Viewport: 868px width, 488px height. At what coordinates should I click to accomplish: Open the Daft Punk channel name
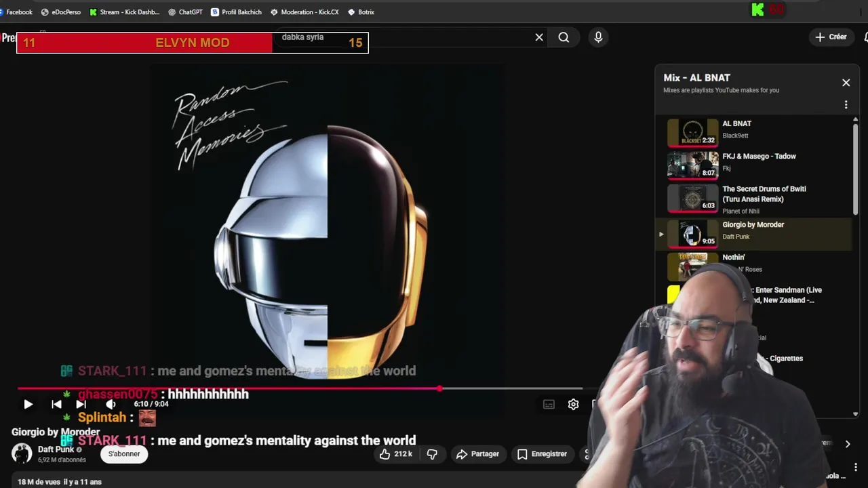pyautogui.click(x=56, y=449)
